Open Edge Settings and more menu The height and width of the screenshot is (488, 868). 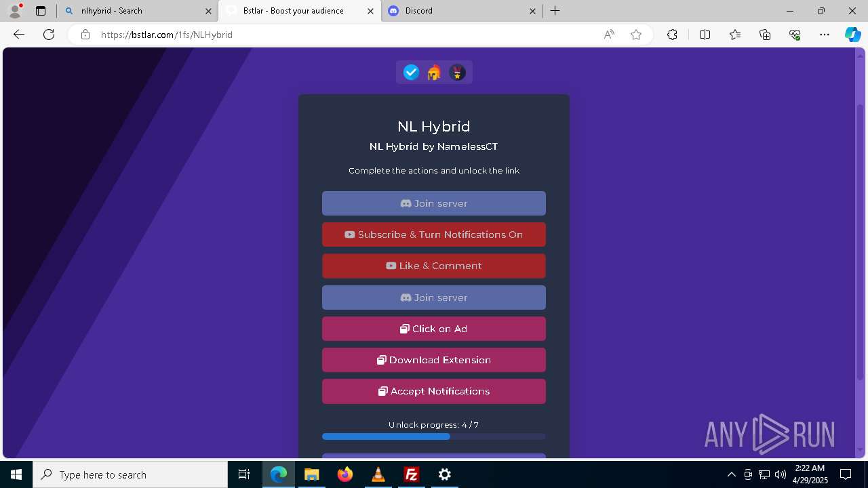825,35
